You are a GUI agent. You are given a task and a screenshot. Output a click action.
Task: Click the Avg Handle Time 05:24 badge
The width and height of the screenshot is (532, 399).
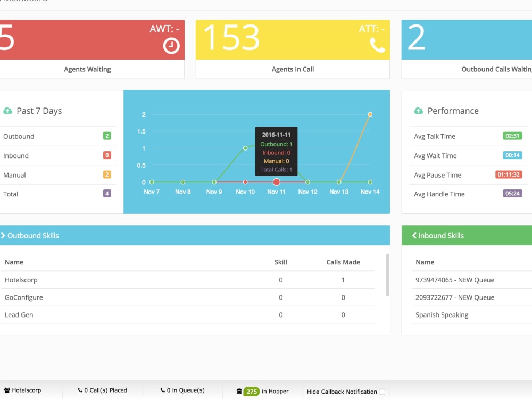512,194
